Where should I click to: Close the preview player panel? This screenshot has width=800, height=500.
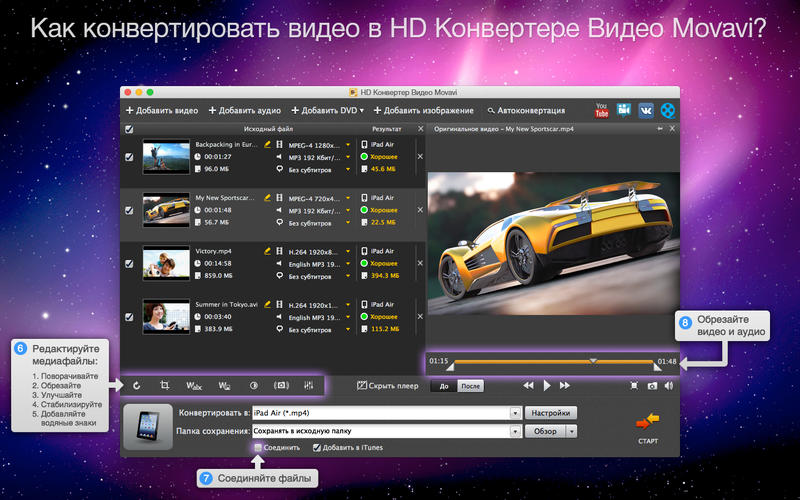click(x=672, y=129)
